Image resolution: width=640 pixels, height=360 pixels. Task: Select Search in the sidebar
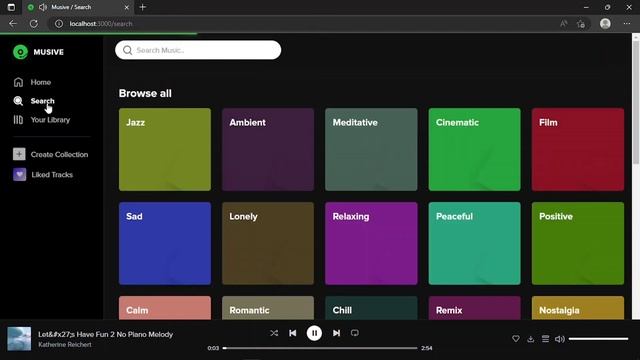coord(34,101)
